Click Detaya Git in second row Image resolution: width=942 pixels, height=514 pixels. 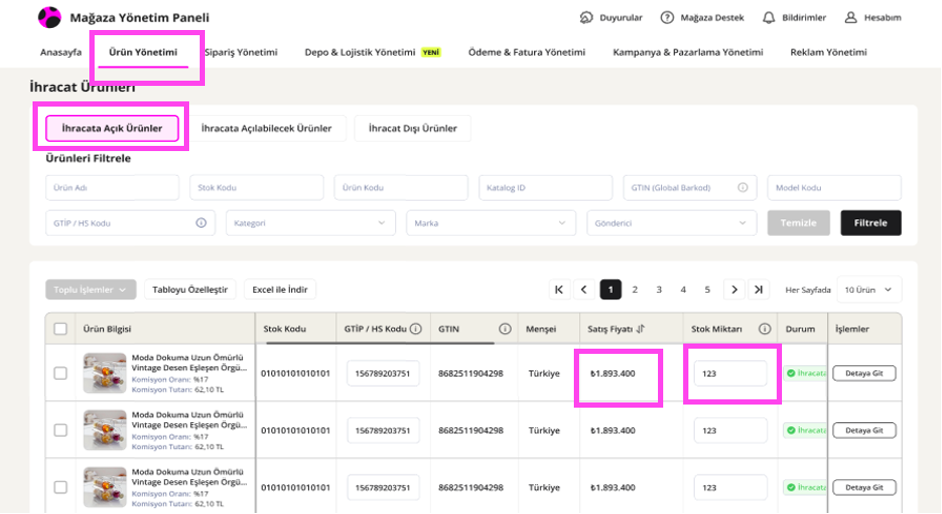pos(864,430)
